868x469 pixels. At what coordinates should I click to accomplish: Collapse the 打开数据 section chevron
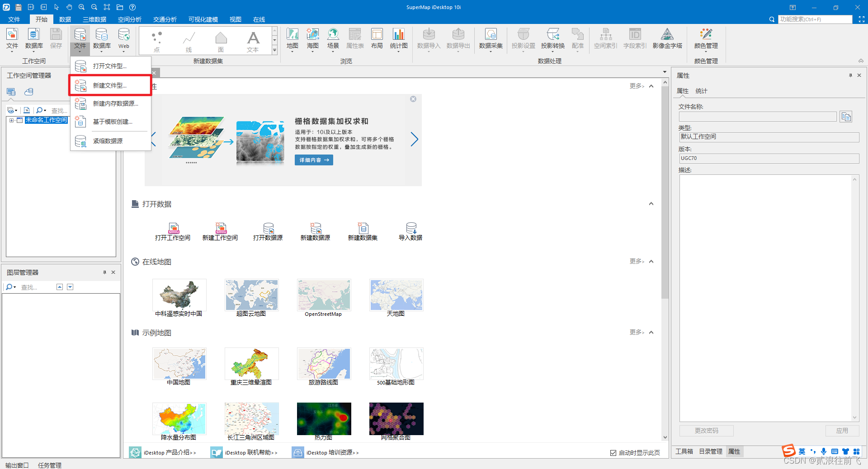point(651,204)
